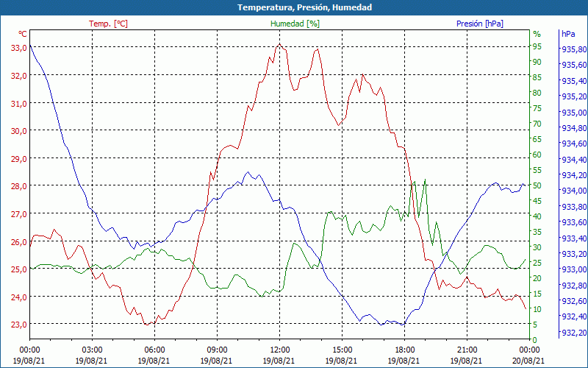Click the 95 humidity axis value

pos(537,46)
